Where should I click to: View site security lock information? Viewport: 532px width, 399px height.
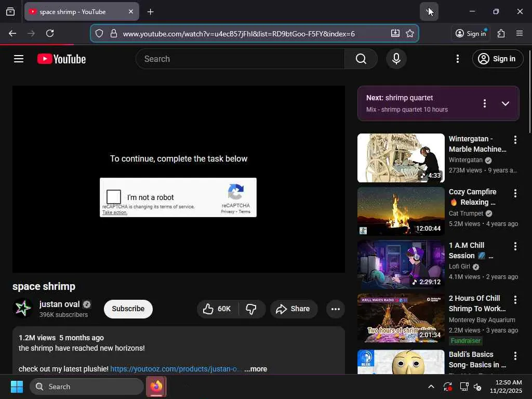click(114, 33)
